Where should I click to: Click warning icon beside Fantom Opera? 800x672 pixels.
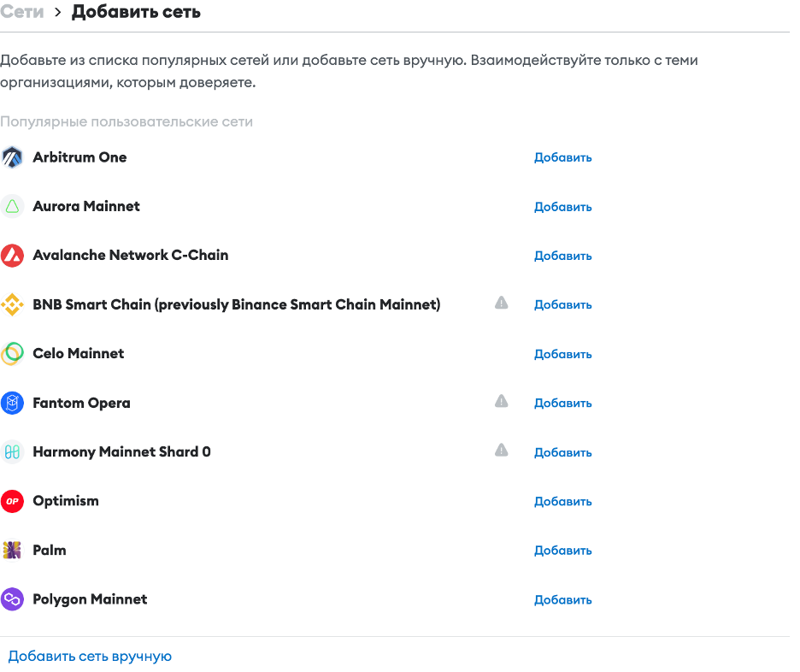(502, 401)
